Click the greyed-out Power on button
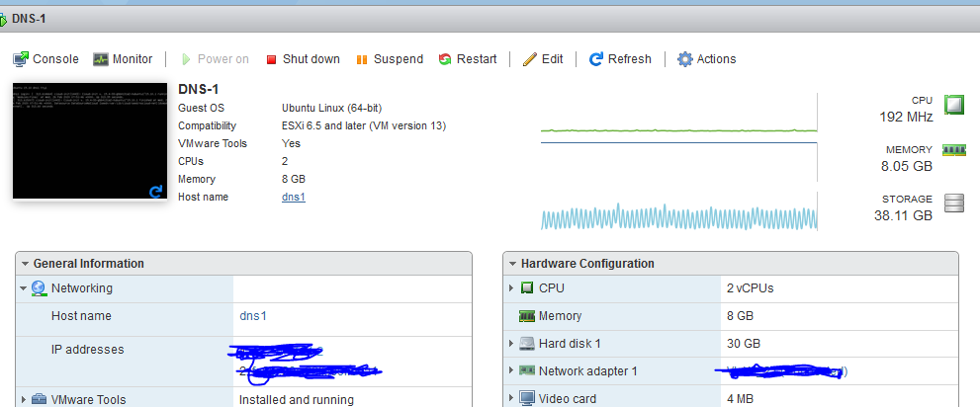Screen dimensions: 980x407 (216, 59)
